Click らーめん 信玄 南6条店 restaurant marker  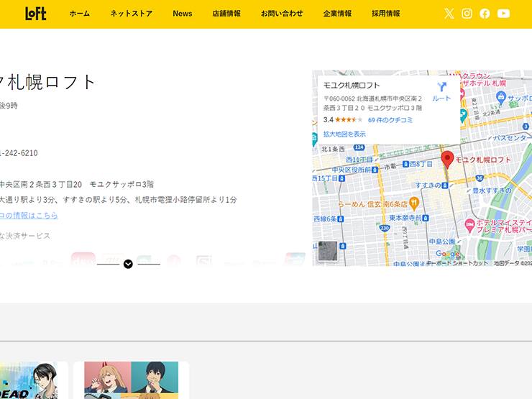[414, 203]
